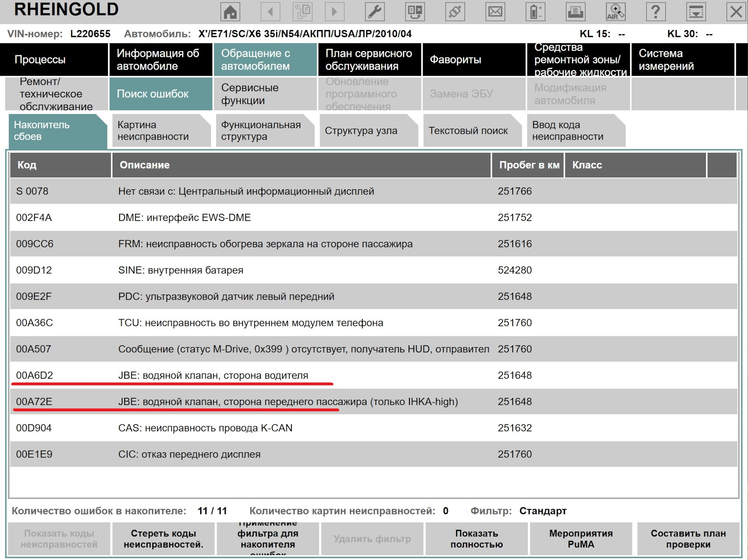Viewport: 748px width, 560px height.
Task: Select fault row 00A36C TCU
Action: [x=374, y=323]
